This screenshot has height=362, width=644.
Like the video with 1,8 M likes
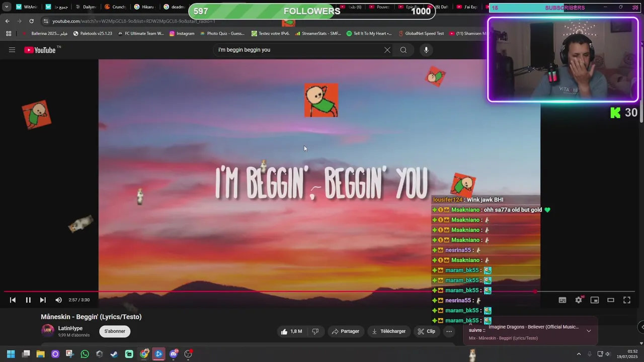pyautogui.click(x=291, y=331)
